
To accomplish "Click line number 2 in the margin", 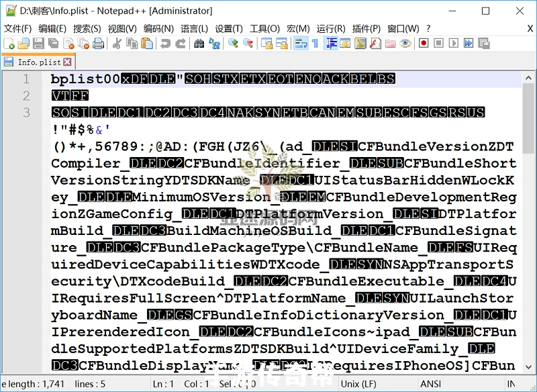I will (x=27, y=95).
